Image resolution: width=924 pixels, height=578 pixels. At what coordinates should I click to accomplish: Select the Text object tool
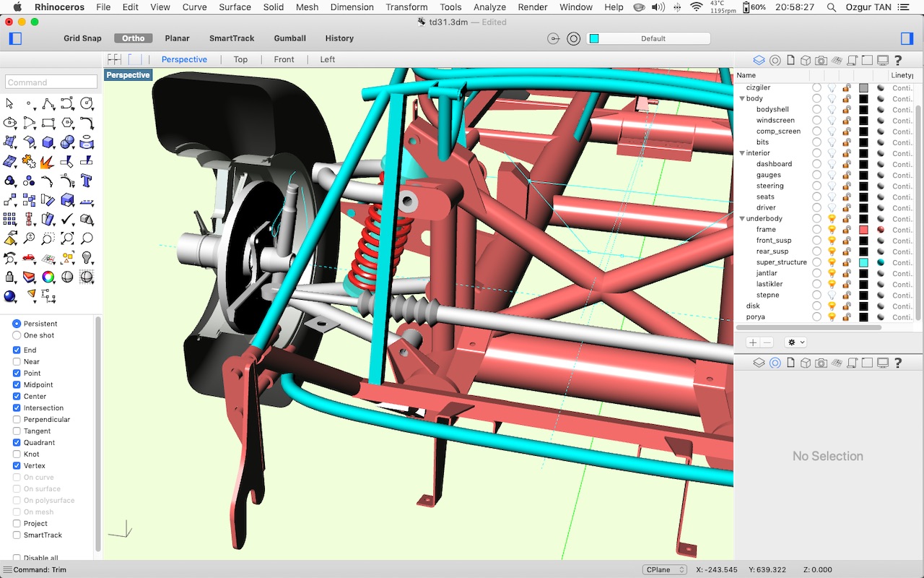tap(87, 181)
